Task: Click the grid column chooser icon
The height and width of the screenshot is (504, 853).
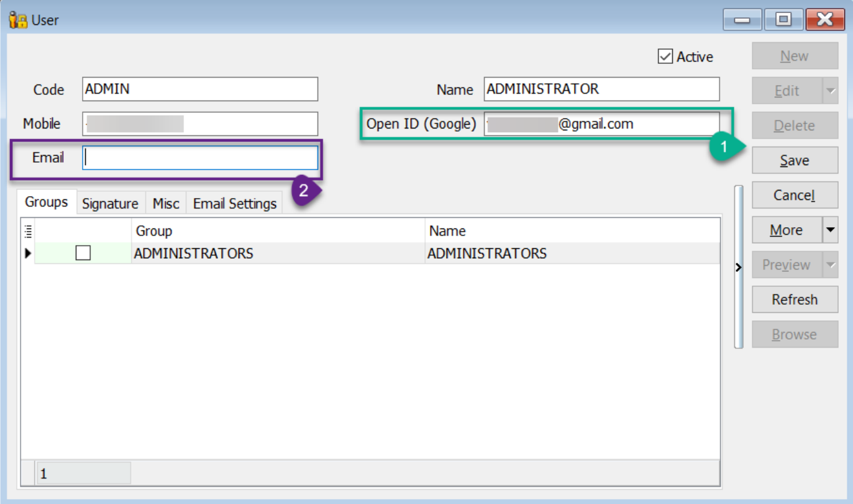Action: (x=27, y=231)
